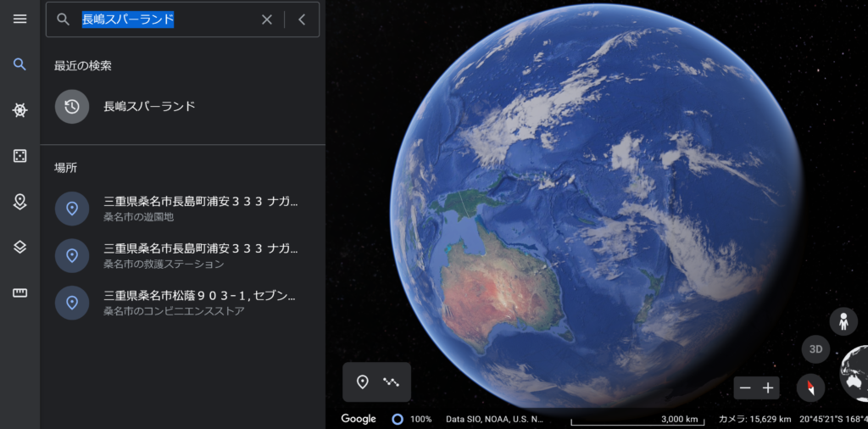868x429 pixels.
Task: Choose recent search 長嶋スパーランド
Action: (183, 106)
